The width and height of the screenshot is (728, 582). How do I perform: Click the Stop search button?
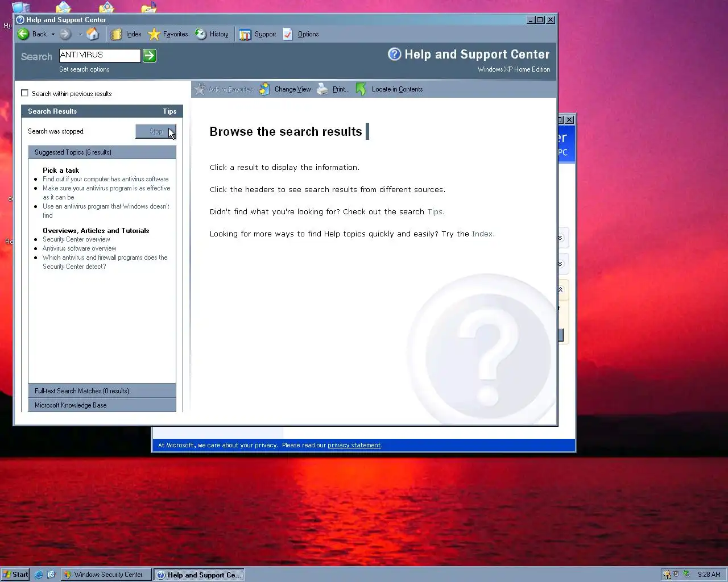coord(156,131)
